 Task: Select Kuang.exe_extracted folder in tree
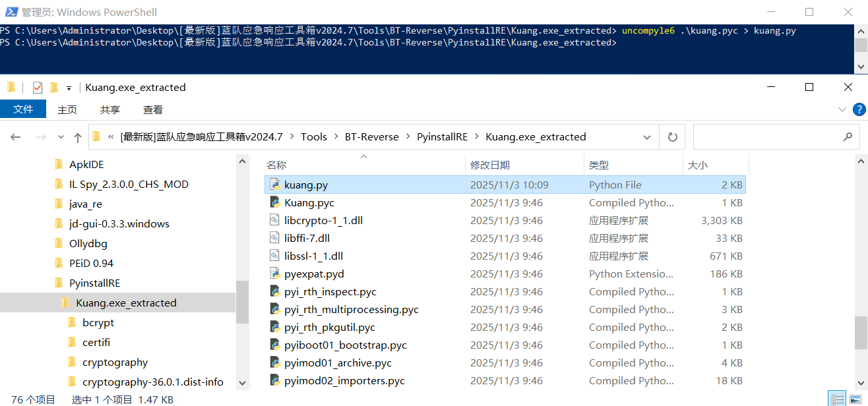coord(126,303)
